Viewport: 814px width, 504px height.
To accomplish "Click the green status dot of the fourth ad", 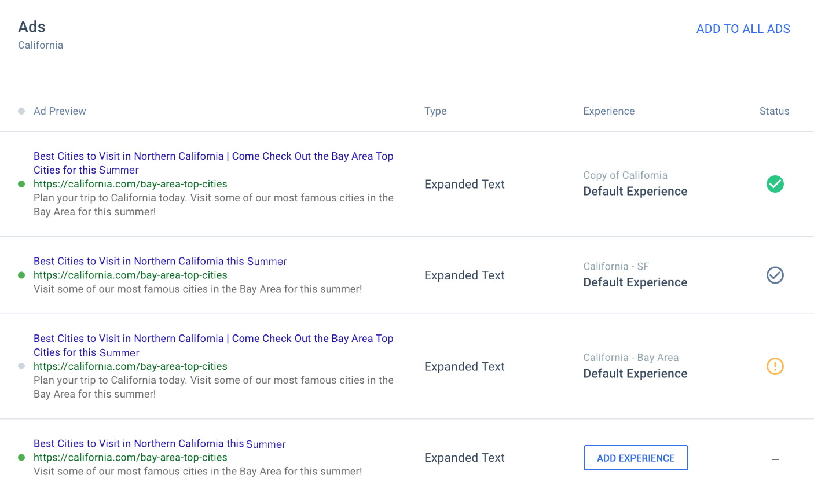I will 21,458.
